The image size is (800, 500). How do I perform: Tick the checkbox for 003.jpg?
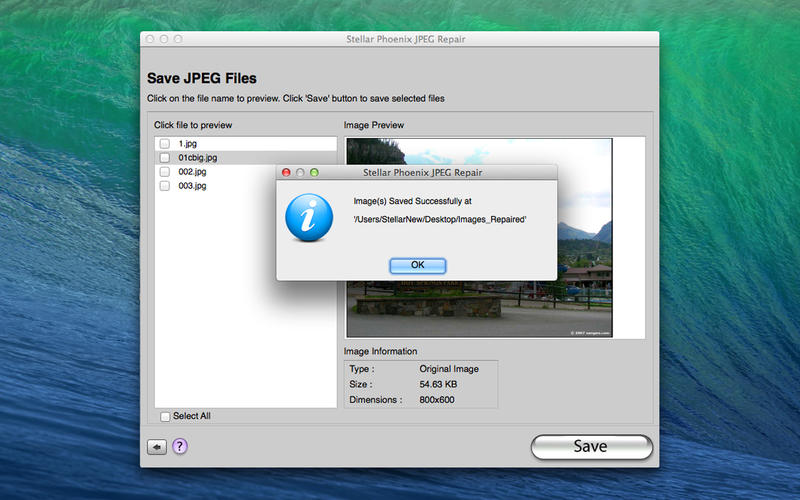click(x=164, y=186)
